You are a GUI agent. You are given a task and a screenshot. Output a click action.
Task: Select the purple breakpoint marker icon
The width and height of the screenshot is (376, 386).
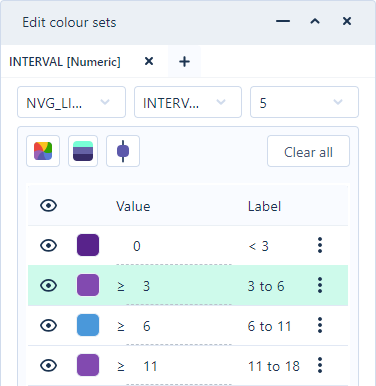pyautogui.click(x=123, y=151)
